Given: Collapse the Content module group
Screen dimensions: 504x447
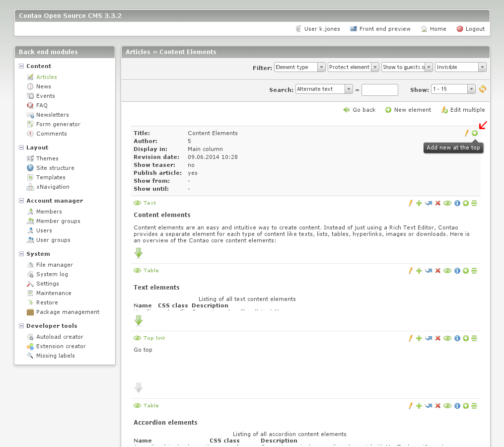Looking at the screenshot, I should 21,66.
